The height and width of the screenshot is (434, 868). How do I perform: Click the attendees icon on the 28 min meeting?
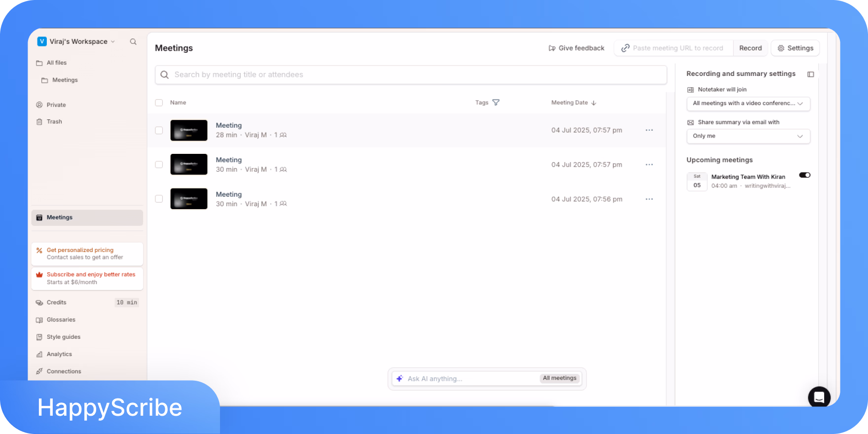pos(283,135)
